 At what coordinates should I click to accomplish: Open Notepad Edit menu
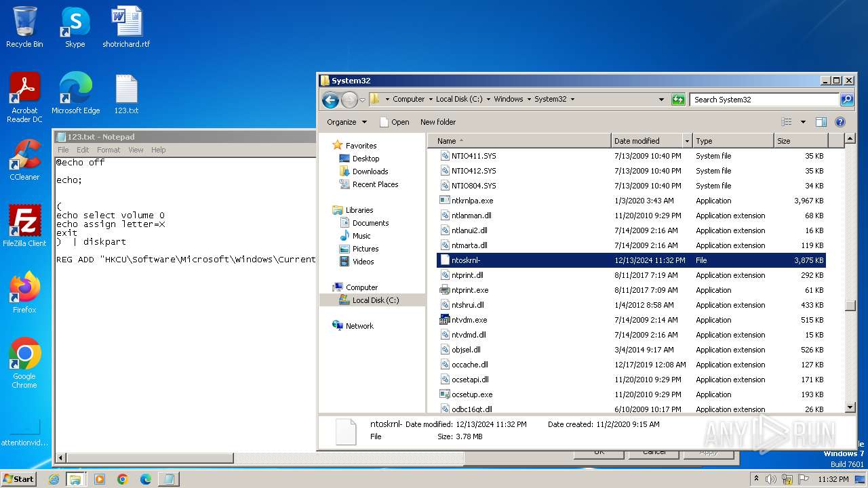click(x=83, y=150)
